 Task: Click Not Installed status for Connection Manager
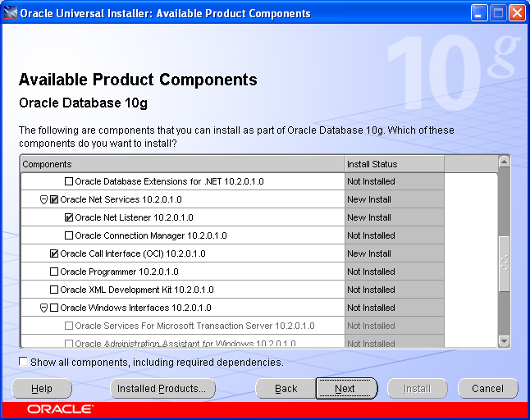(371, 235)
